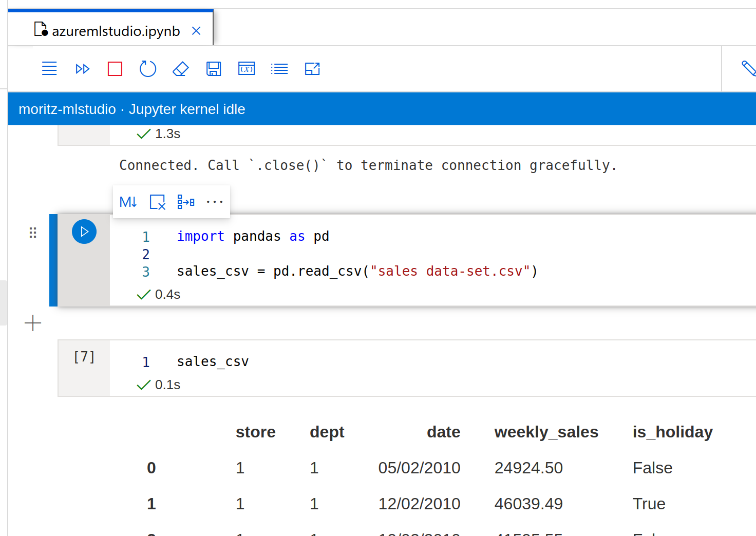Grab the cell drag handle dots
756x536 pixels.
pos(33,233)
